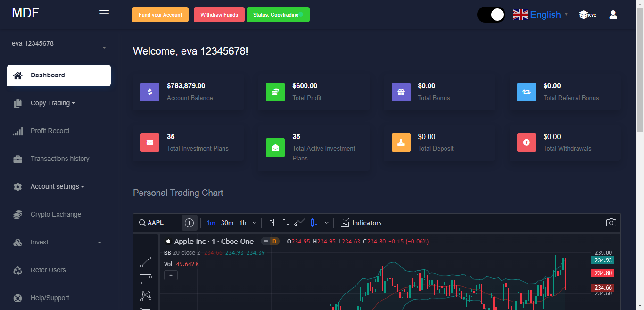Click the 234.80 current price label
644x310 pixels.
point(603,273)
